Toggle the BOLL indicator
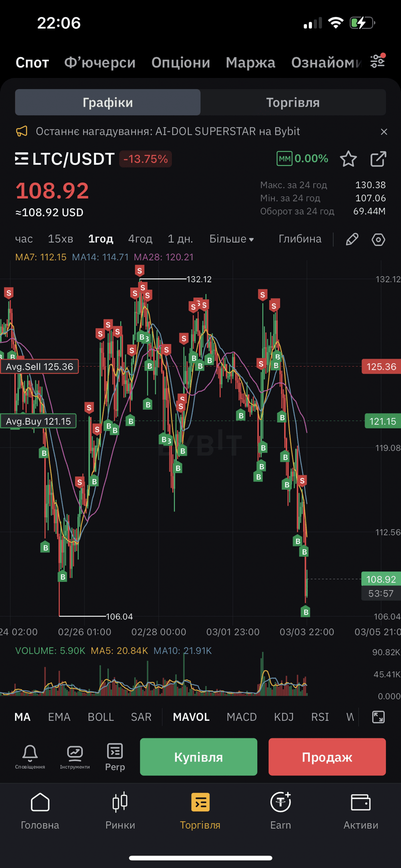 (101, 717)
